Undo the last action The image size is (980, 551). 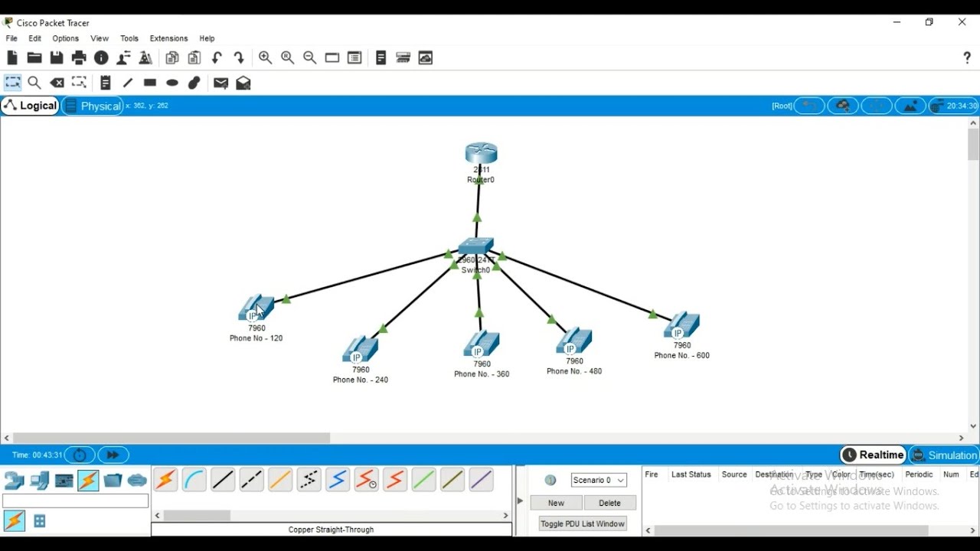pyautogui.click(x=217, y=58)
